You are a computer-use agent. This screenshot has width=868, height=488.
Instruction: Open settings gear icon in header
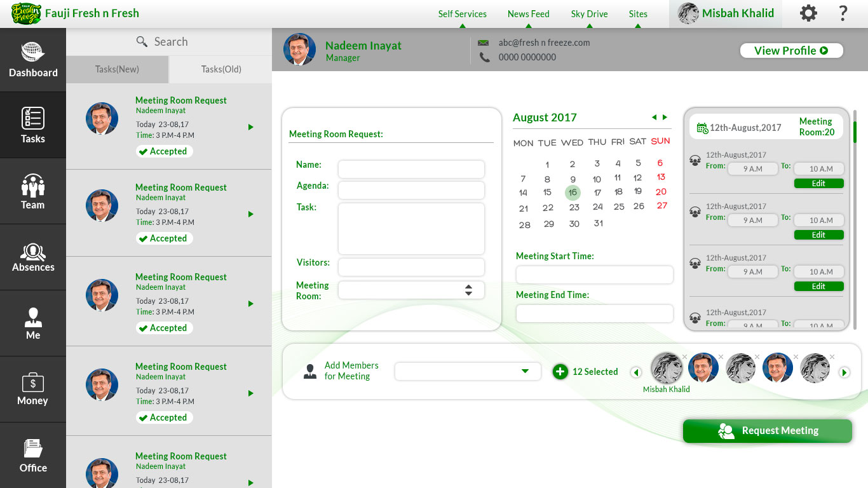click(x=808, y=13)
